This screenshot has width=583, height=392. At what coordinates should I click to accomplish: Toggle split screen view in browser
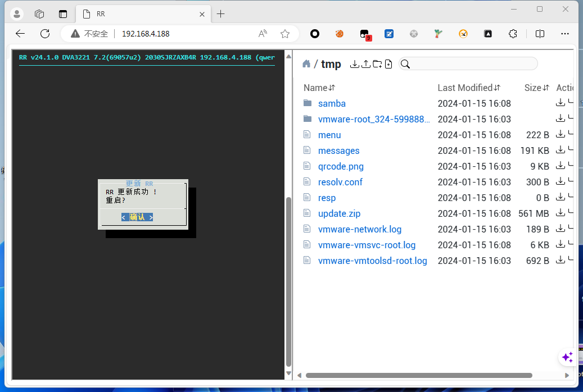click(x=540, y=34)
